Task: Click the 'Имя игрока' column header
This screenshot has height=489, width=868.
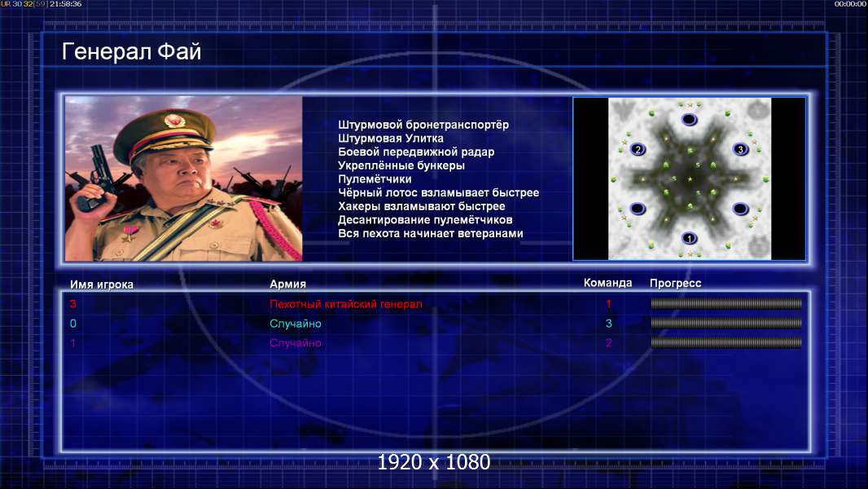Action: 102,284
